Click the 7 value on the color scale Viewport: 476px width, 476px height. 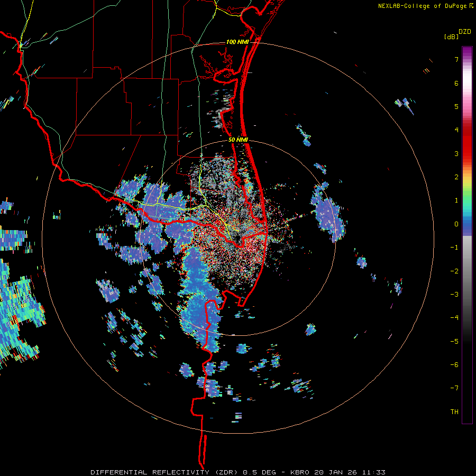(456, 59)
